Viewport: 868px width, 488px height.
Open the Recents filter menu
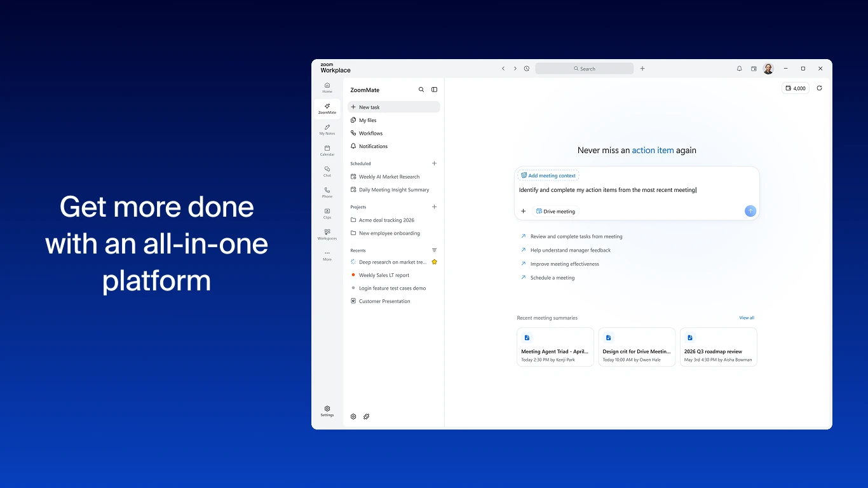tap(435, 250)
